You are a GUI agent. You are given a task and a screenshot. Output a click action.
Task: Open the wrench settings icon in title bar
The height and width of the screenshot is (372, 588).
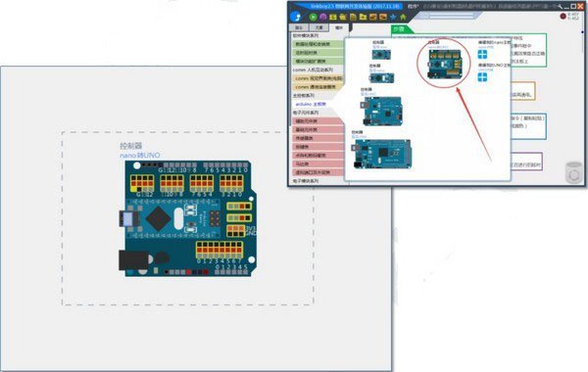(x=560, y=7)
